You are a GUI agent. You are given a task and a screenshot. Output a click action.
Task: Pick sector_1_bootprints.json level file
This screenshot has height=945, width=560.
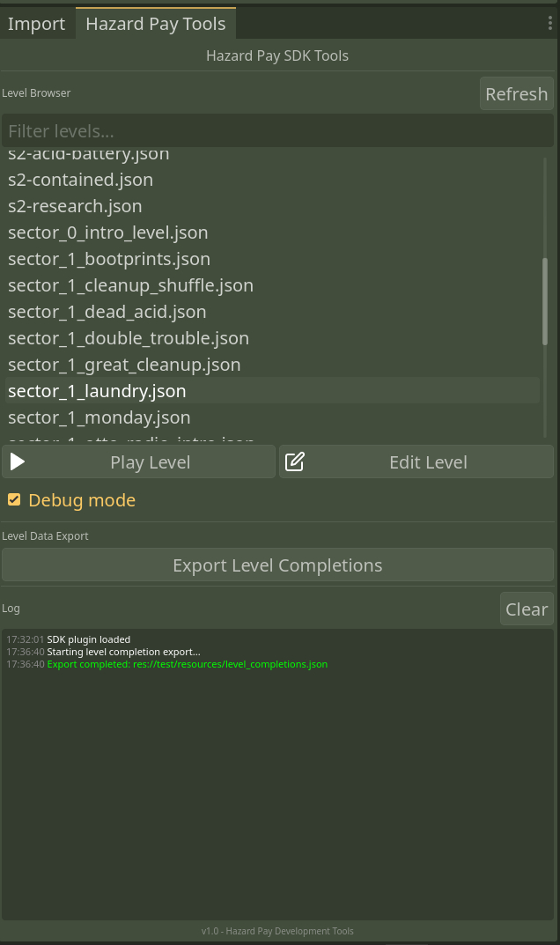(x=109, y=259)
